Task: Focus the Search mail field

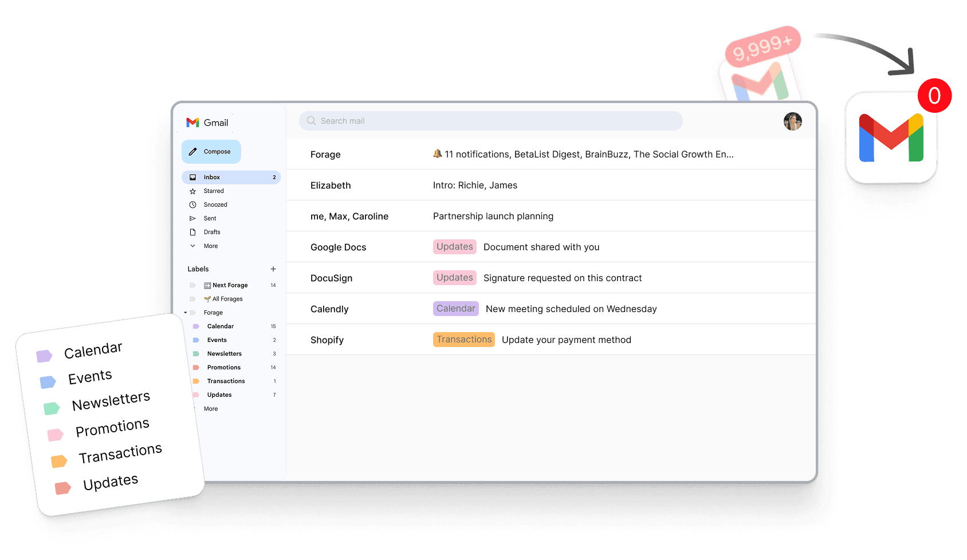Action: click(491, 121)
